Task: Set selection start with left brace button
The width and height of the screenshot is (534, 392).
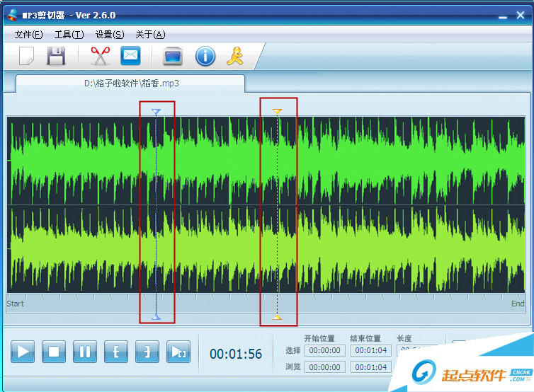Action: pyautogui.click(x=116, y=352)
